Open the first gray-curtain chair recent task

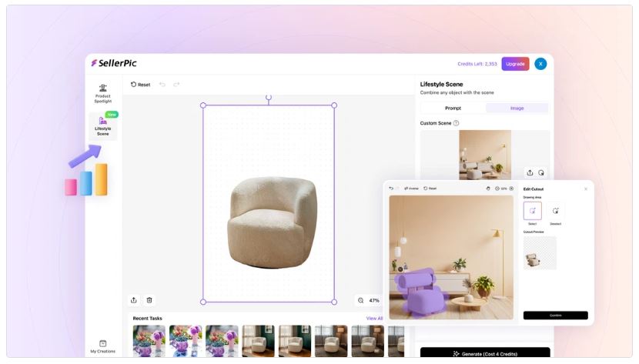[331, 341]
